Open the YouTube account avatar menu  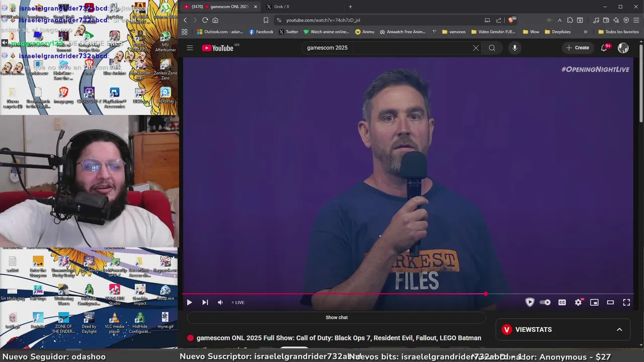click(x=623, y=48)
